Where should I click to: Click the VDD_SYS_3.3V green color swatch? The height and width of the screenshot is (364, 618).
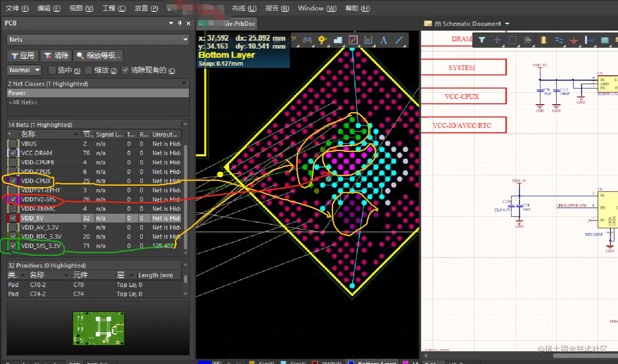tap(13, 246)
